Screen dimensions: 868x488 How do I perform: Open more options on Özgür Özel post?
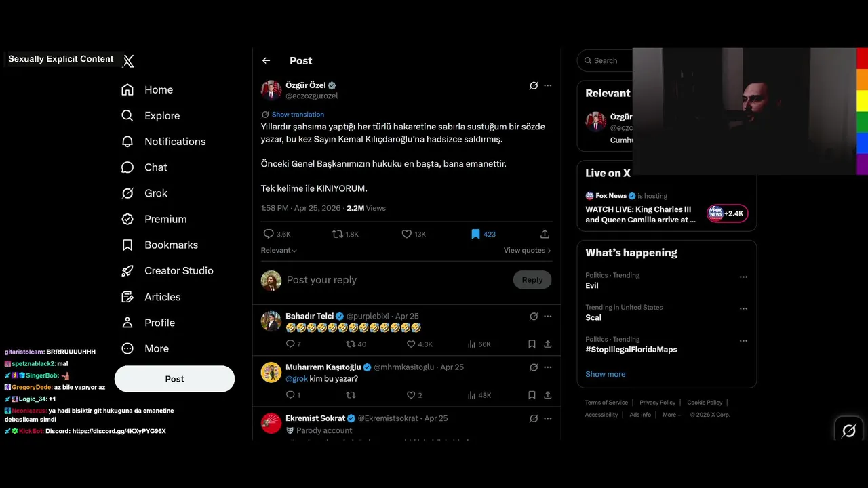548,85
